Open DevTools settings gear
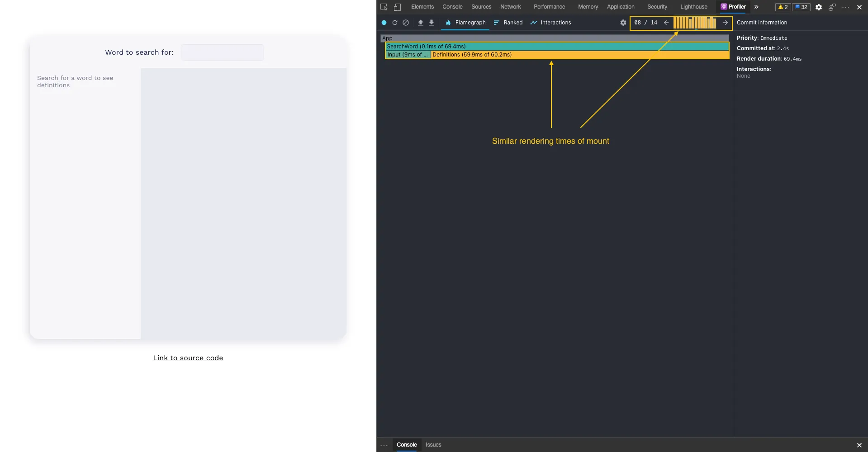Screen dimensions: 868x452 click(x=819, y=7)
